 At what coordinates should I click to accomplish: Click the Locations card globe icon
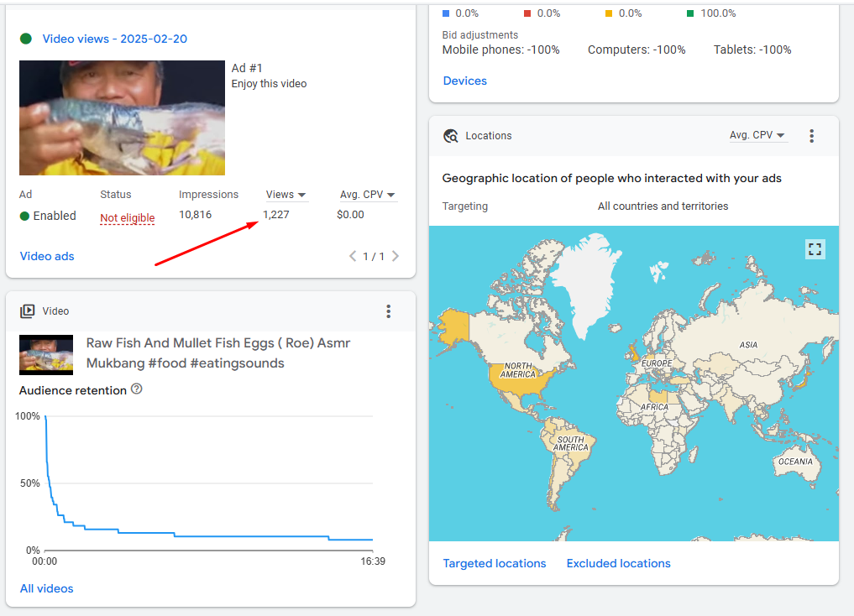pyautogui.click(x=451, y=136)
